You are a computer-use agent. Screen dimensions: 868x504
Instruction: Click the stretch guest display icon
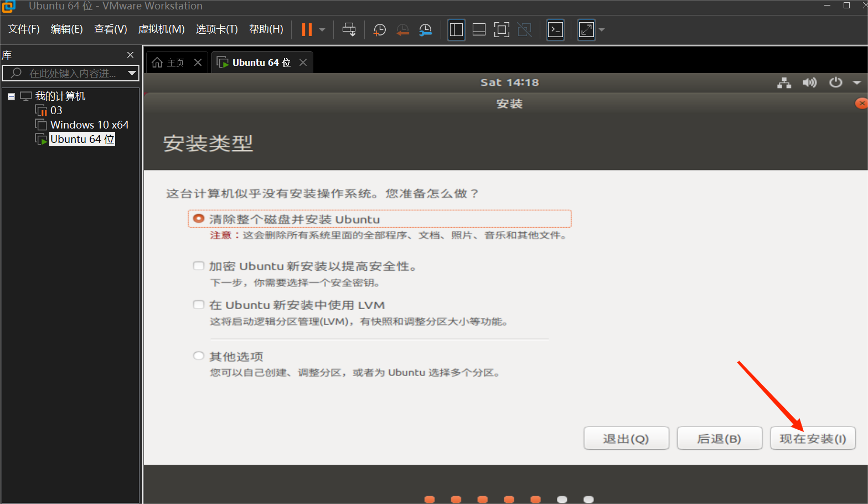pos(586,29)
